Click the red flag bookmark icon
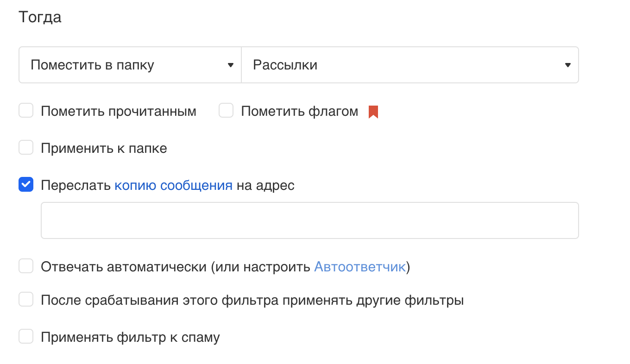 pyautogui.click(x=373, y=112)
